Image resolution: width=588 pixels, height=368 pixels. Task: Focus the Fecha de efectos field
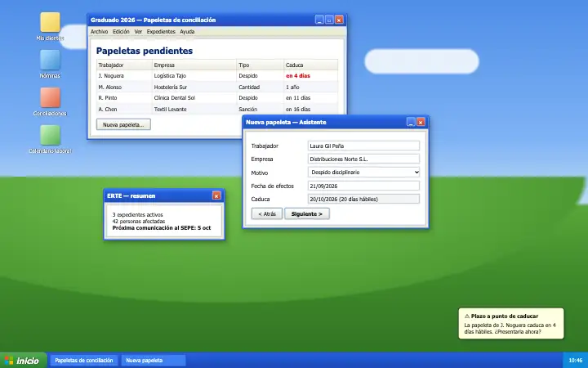tap(363, 186)
